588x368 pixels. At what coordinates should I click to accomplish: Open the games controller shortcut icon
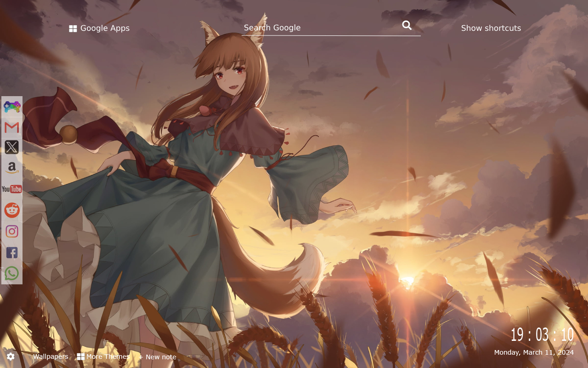[12, 107]
